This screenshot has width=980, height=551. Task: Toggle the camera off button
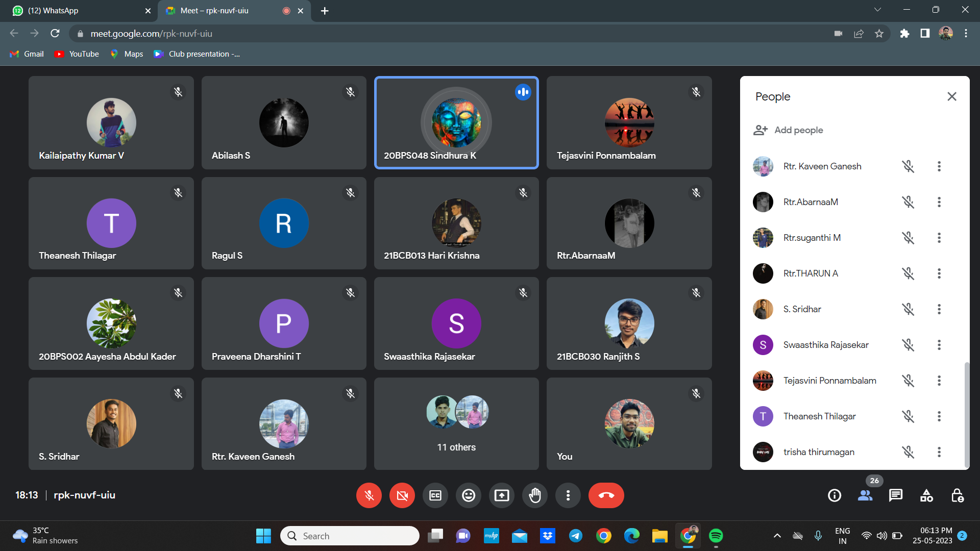(x=402, y=495)
